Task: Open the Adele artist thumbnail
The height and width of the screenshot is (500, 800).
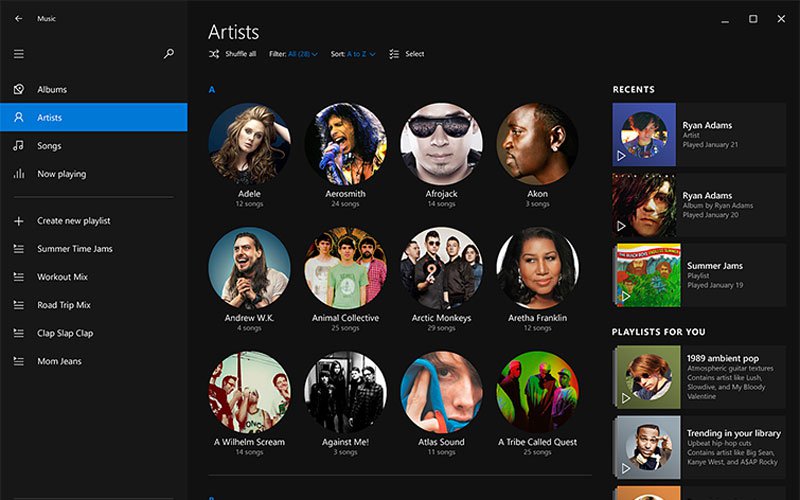Action: click(x=249, y=143)
